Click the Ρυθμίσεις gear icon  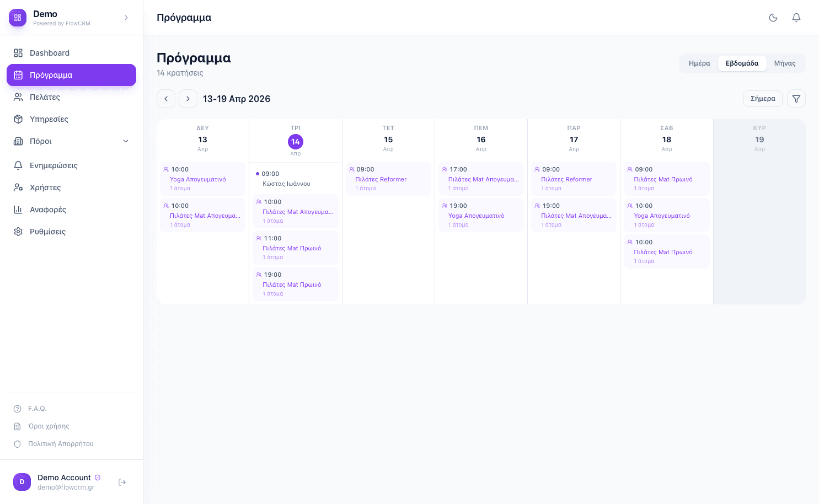18,232
